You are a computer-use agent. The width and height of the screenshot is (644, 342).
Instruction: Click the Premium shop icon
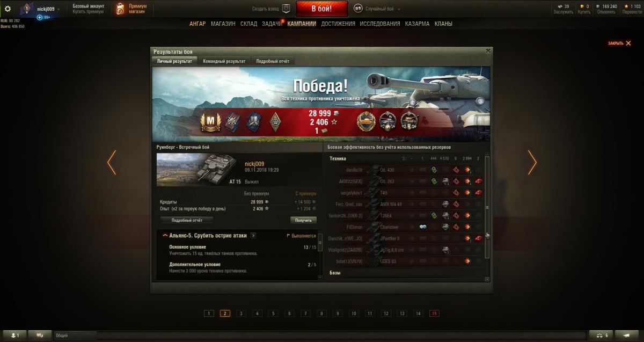[x=120, y=9]
